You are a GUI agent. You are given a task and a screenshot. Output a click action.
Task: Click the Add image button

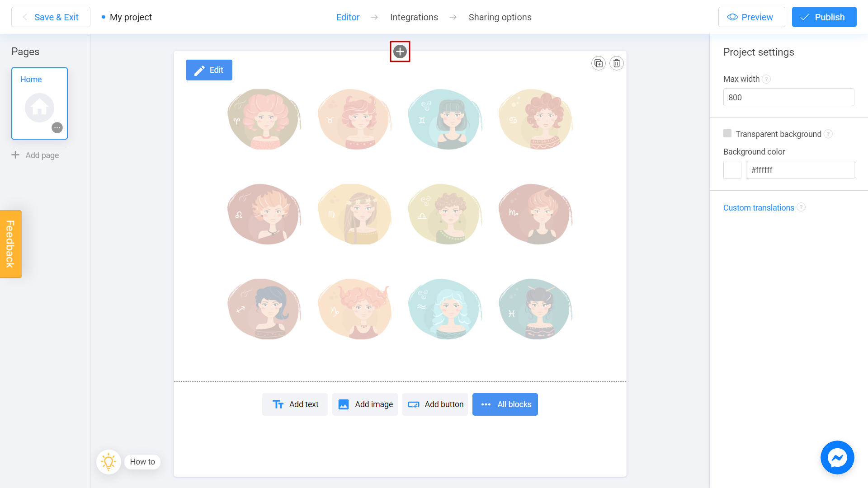click(365, 404)
